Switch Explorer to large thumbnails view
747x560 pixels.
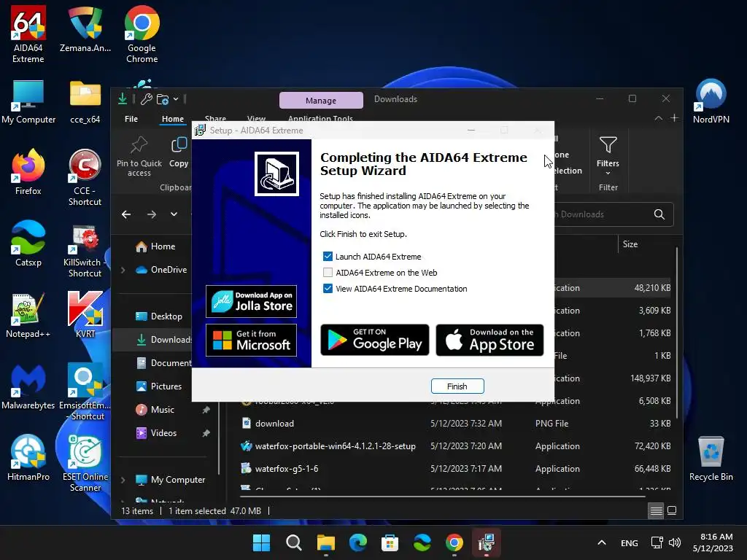coord(672,511)
